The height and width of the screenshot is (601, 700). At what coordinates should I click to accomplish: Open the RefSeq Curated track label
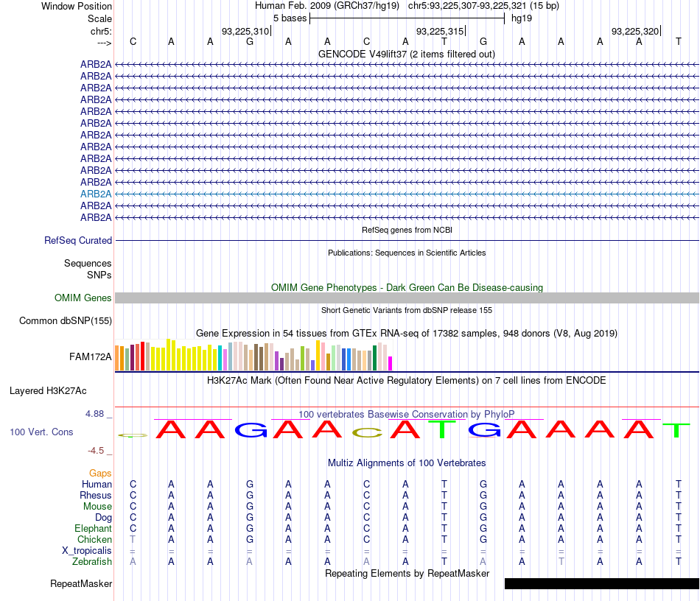pyautogui.click(x=78, y=241)
